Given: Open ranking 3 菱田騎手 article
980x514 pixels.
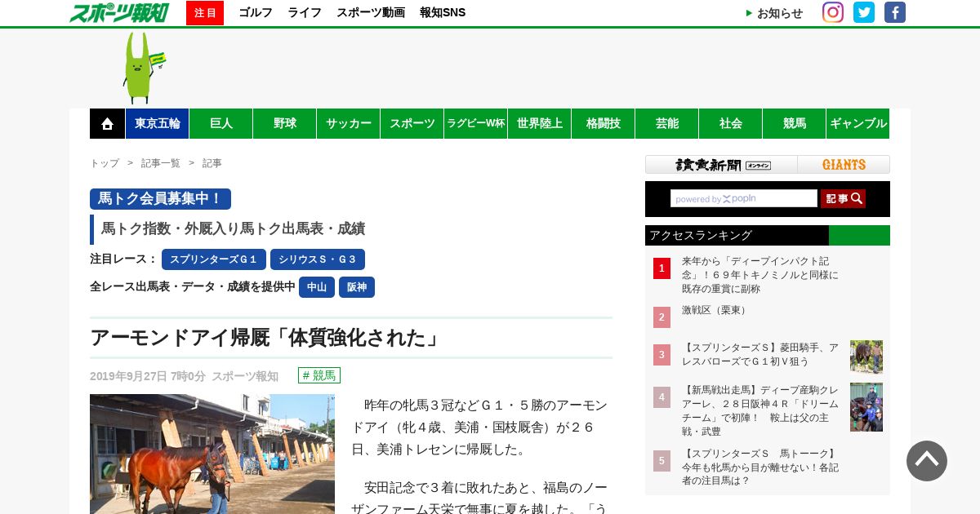Looking at the screenshot, I should pyautogui.click(x=760, y=354).
